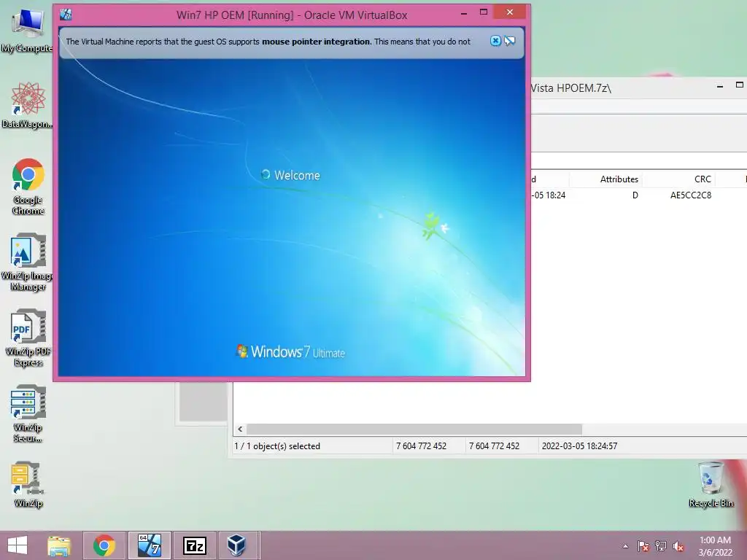The height and width of the screenshot is (560, 747).
Task: Click 18:24 modified time cell in 7-Zip
Action: pos(549,195)
